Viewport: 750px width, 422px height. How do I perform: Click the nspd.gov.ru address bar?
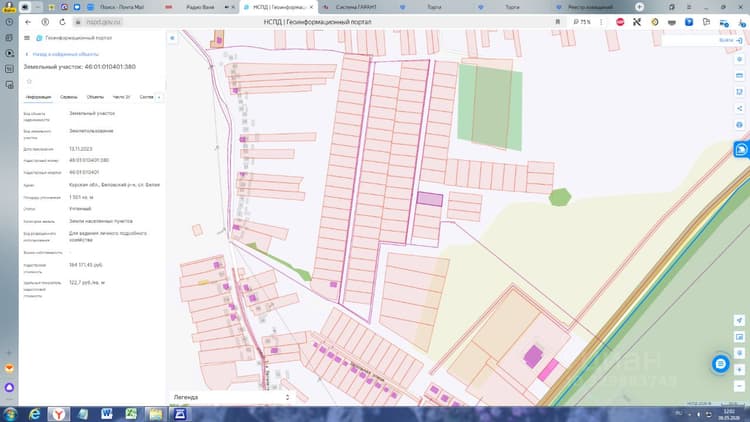point(104,22)
